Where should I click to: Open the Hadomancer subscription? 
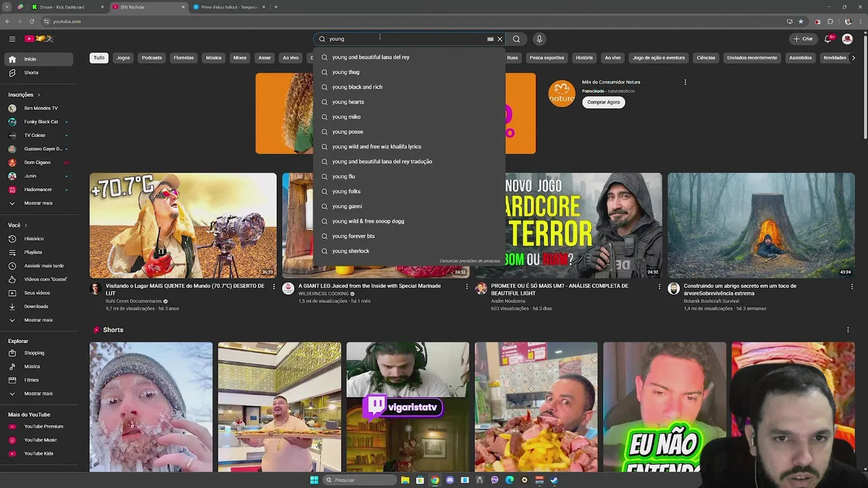[x=40, y=189]
